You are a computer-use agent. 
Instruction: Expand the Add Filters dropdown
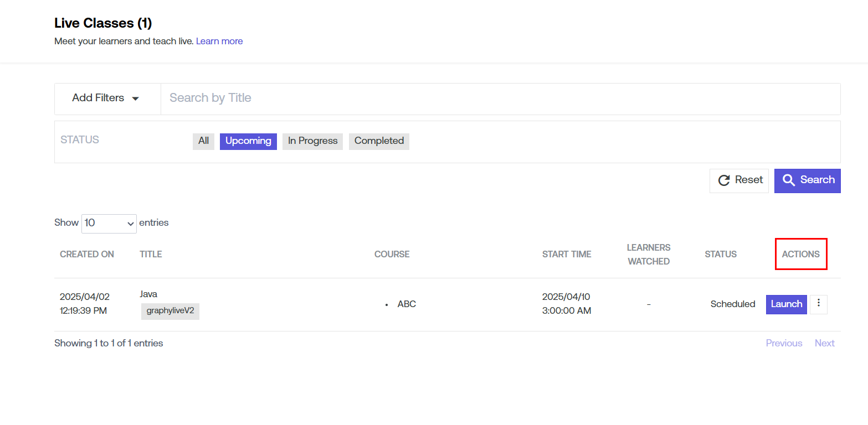click(107, 99)
